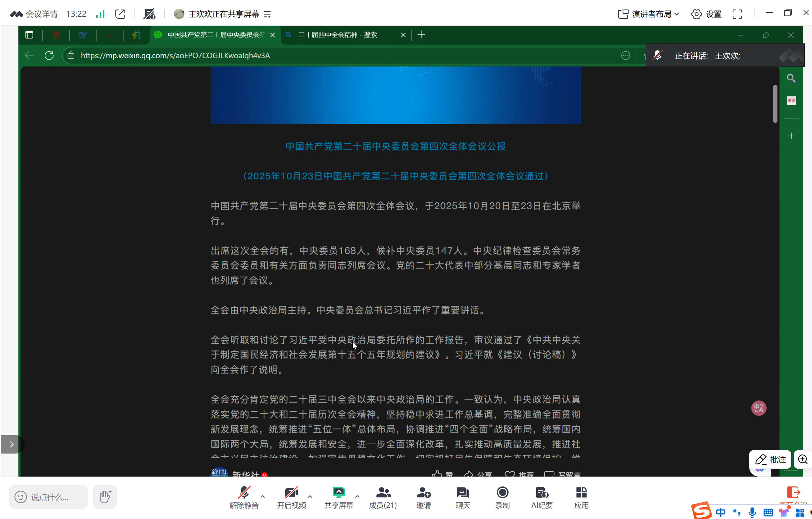Image resolution: width=812 pixels, height=519 pixels.
Task: Enter full-screen mode using the top-bar icon
Action: coord(737,14)
